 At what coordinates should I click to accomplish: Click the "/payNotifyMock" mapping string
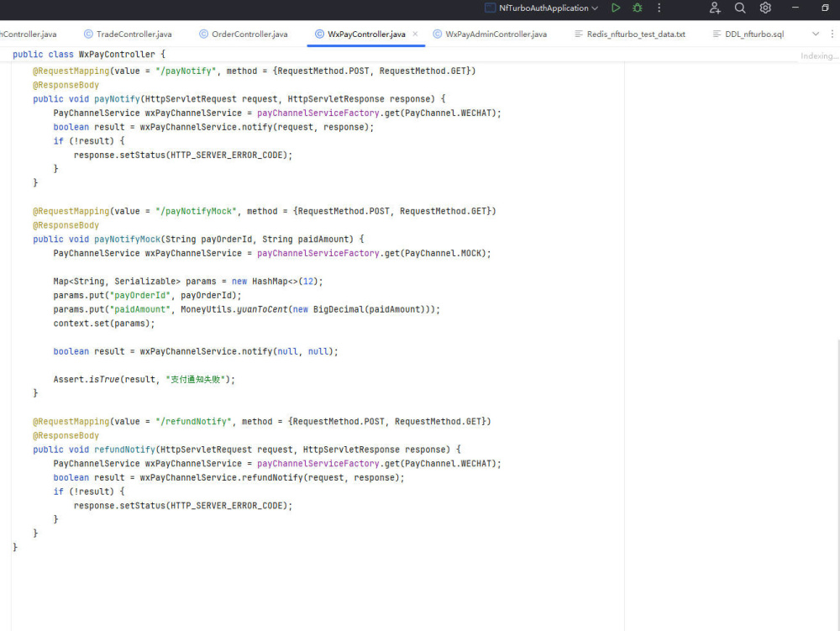tap(196, 211)
